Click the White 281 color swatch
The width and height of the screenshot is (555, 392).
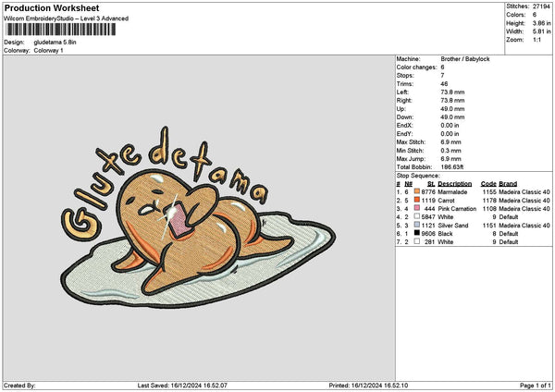coord(416,241)
